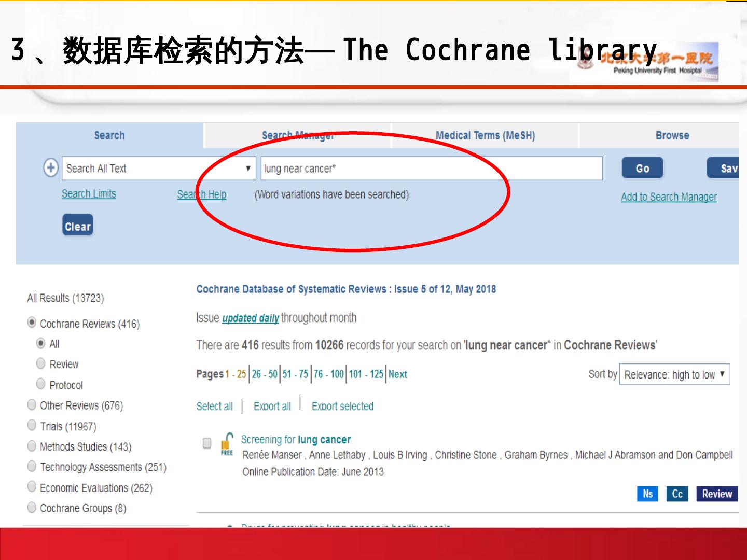Click the Save button beside Go
The height and width of the screenshot is (560, 747).
click(x=723, y=168)
